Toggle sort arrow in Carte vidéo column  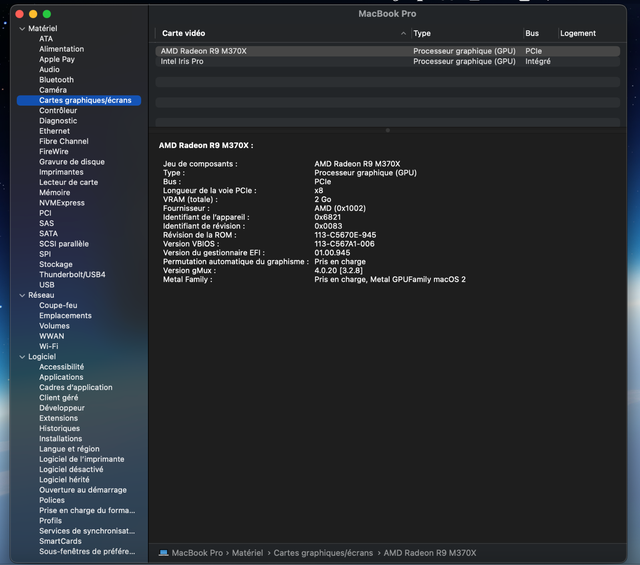tap(403, 33)
